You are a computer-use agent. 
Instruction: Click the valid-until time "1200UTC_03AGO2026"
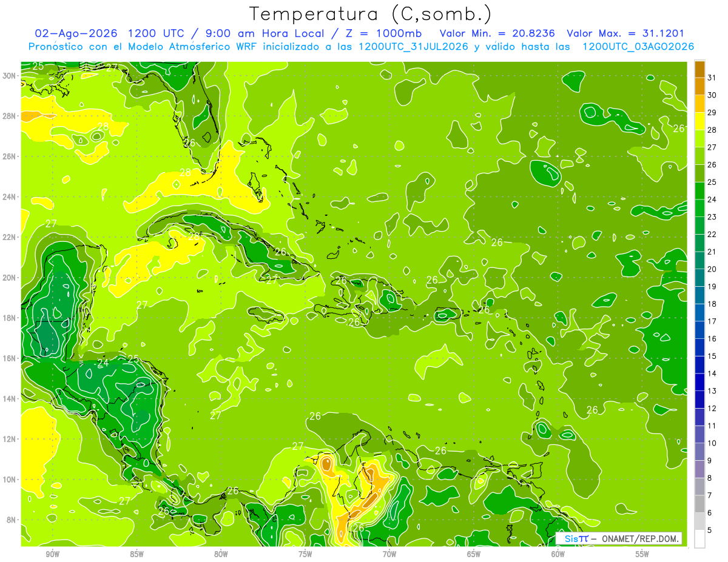pyautogui.click(x=638, y=47)
